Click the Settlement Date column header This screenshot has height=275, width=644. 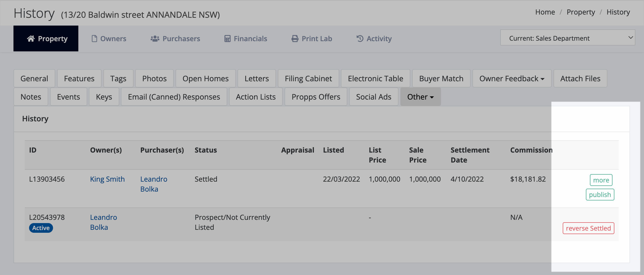pos(470,155)
